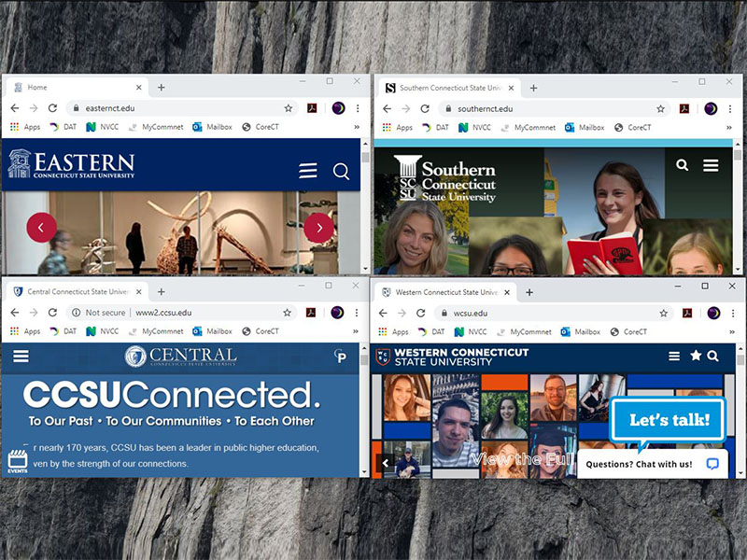Click the Central logo in the CCSU header
The width and height of the screenshot is (747, 560).
click(180, 356)
